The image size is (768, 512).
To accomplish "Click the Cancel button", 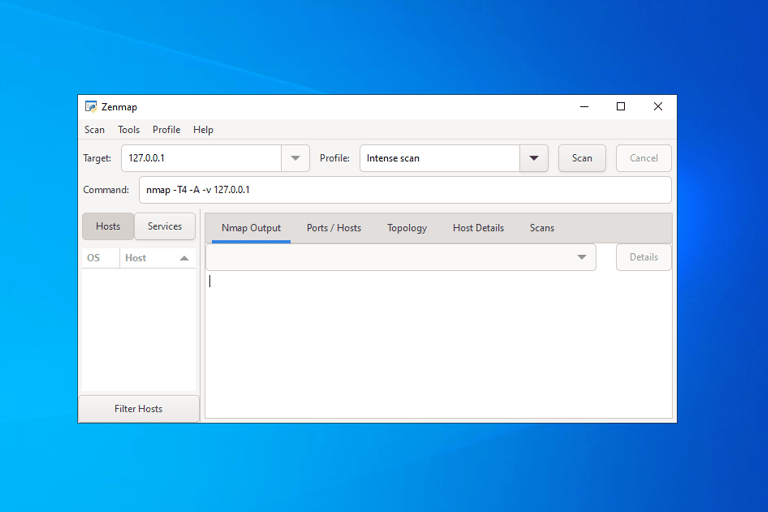I will pos(644,158).
